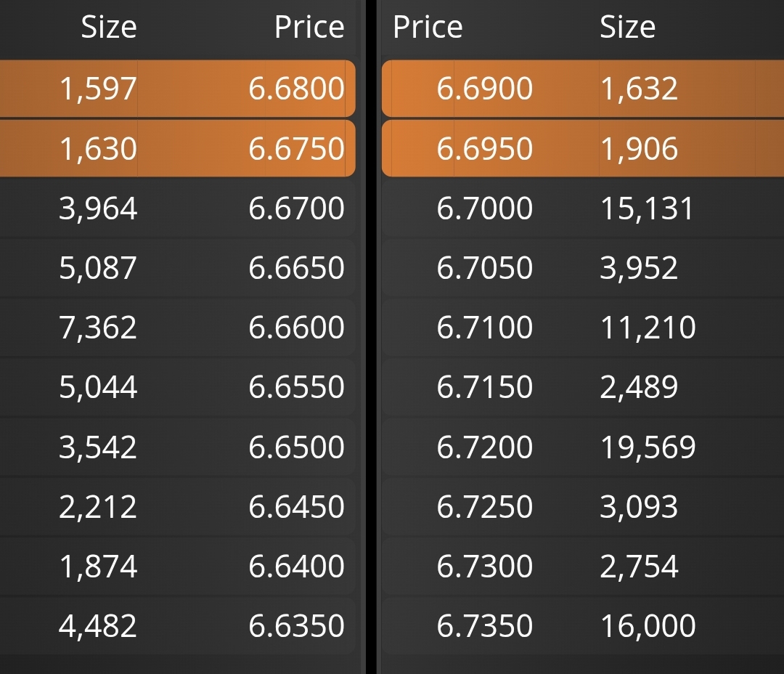Choose the bid row at 6.6500

(x=178, y=447)
